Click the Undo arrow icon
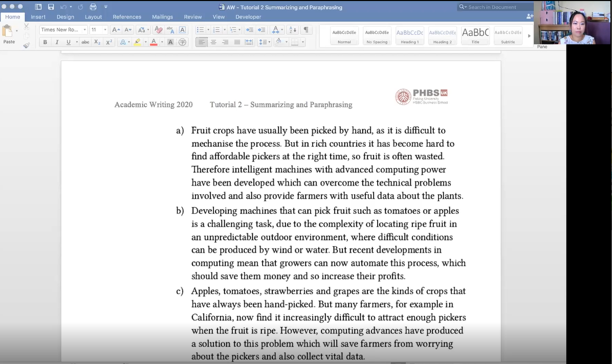612x364 pixels. point(63,7)
